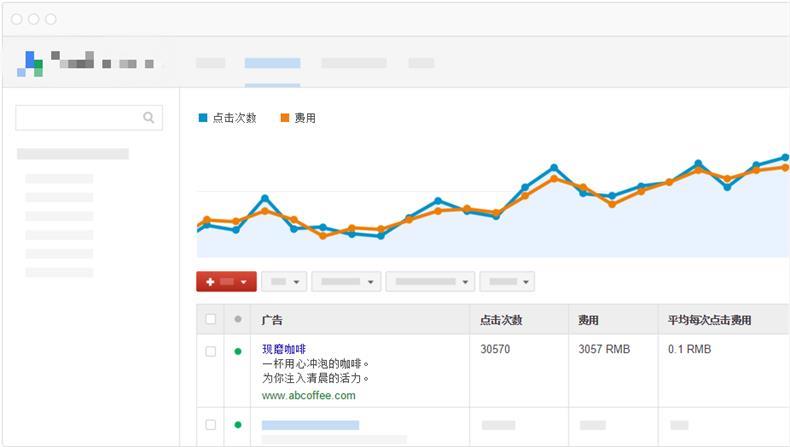Expand the first gray dropdown after red button
The image size is (790, 447).
coord(284,282)
